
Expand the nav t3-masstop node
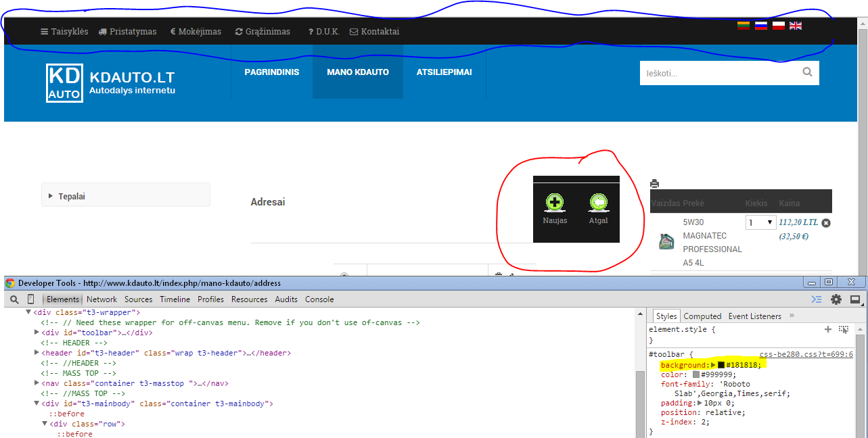click(37, 383)
